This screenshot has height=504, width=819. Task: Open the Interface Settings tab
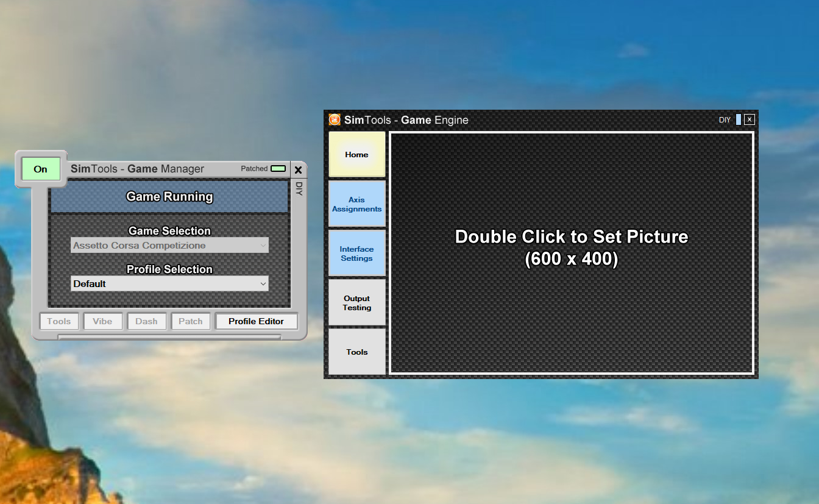tap(357, 254)
